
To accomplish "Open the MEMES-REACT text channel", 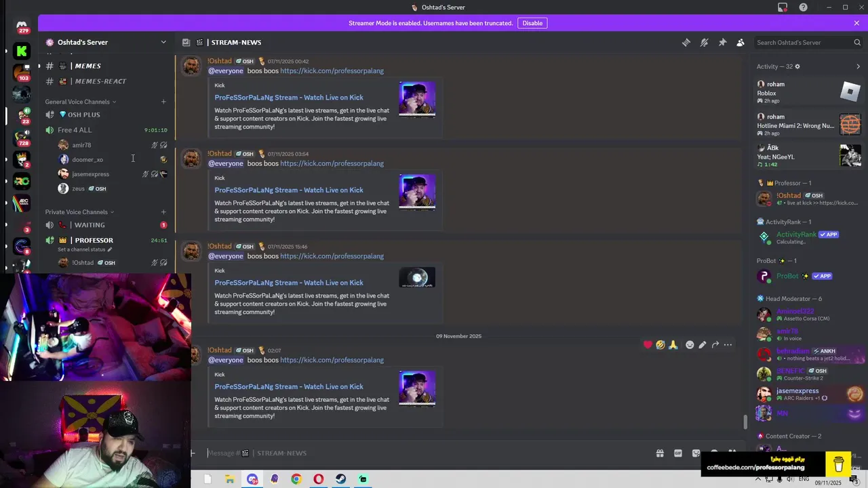I will tap(105, 81).
